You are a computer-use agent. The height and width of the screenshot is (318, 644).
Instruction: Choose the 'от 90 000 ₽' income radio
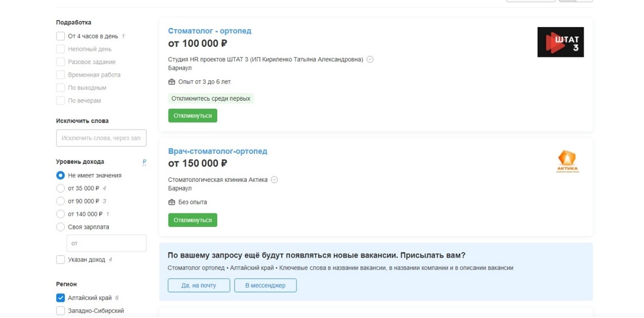tap(60, 201)
